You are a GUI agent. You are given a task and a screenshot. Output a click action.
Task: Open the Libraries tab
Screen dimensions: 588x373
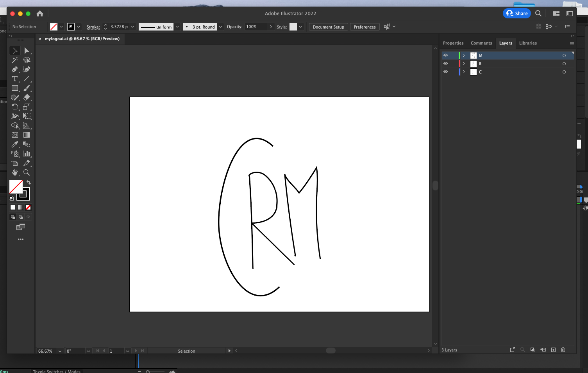point(528,43)
